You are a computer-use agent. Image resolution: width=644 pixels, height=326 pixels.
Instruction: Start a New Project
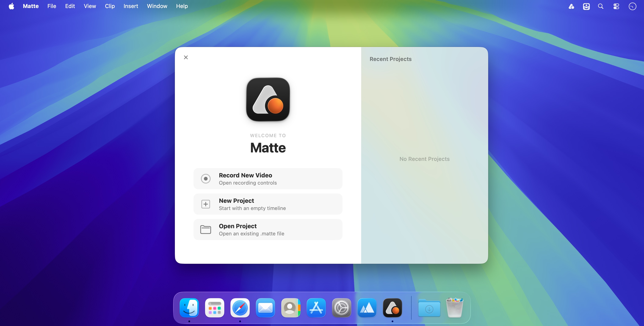click(268, 204)
